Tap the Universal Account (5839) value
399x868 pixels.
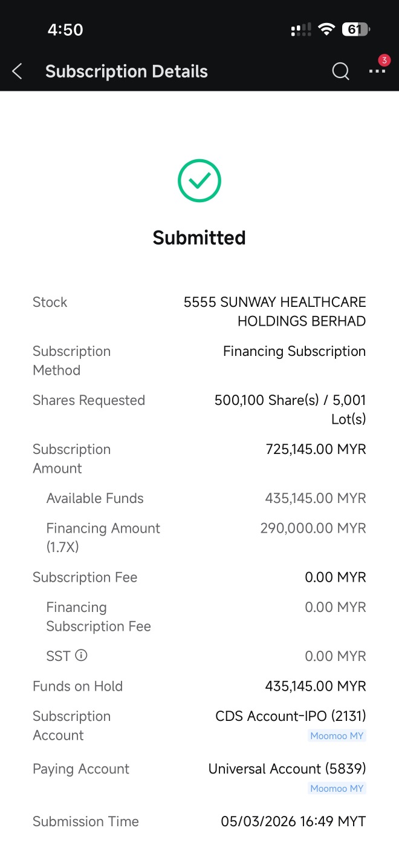tap(287, 769)
